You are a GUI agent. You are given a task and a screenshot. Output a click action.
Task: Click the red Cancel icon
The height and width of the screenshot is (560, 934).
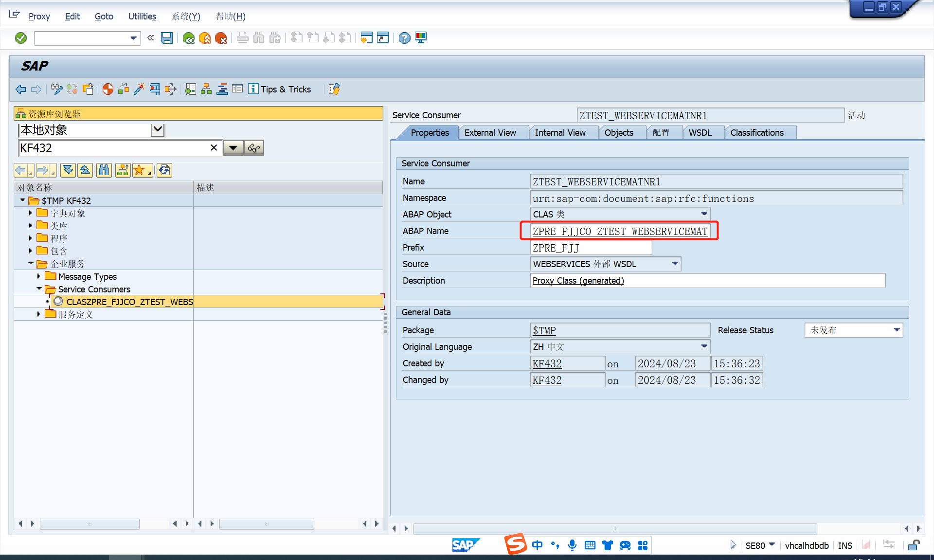(x=221, y=38)
